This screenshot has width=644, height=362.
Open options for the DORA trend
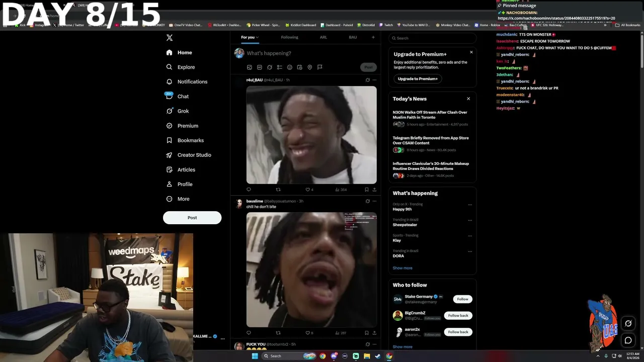(470, 251)
